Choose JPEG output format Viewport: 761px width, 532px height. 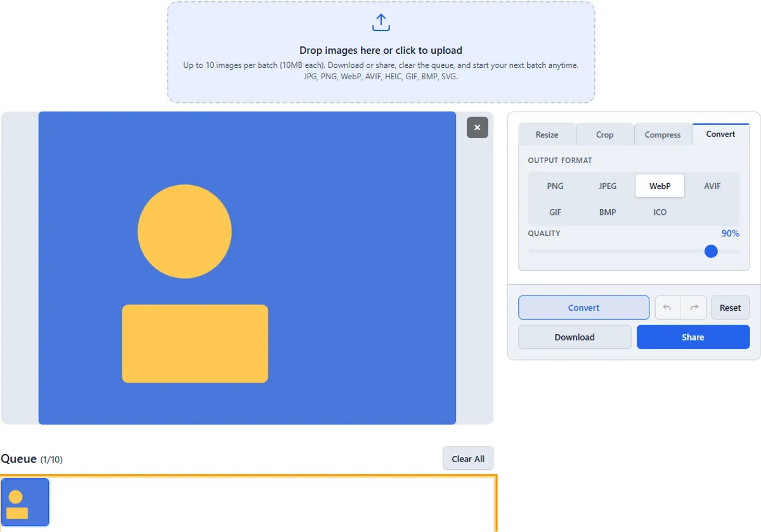point(608,186)
